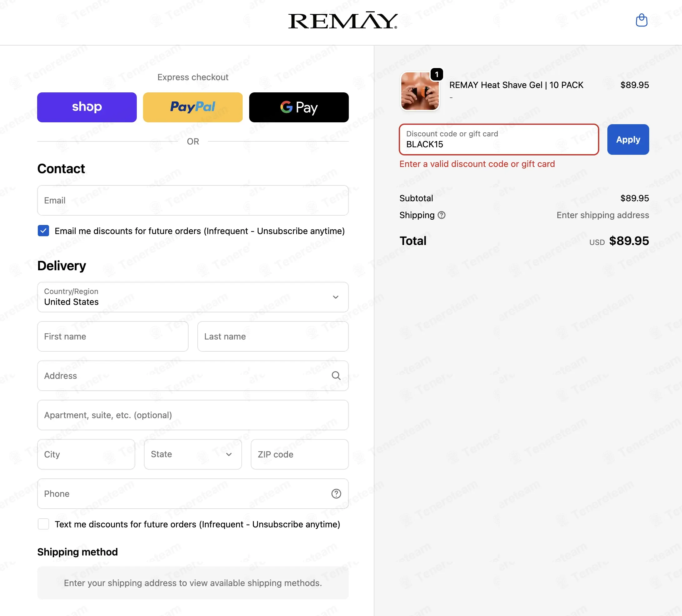Viewport: 682px width, 616px height.
Task: Open the shopping bag cart icon
Action: (641, 20)
